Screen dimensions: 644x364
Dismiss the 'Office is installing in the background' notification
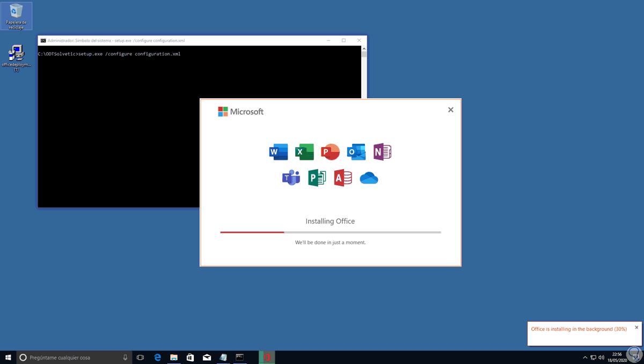click(636, 326)
